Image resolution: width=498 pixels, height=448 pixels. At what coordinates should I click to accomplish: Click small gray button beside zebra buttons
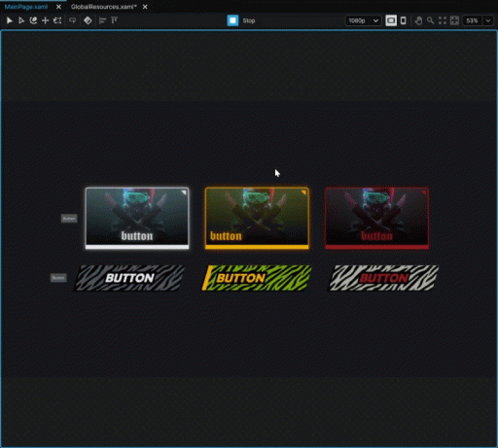[x=58, y=278]
